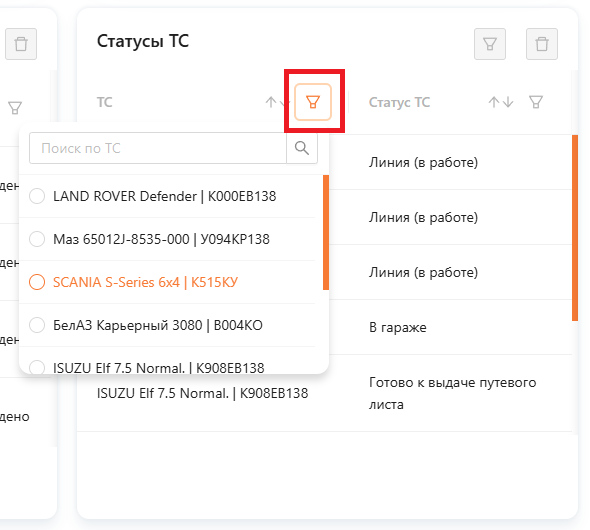This screenshot has width=590, height=530.
Task: Focus the Поиск по ТС search field
Action: click(x=158, y=148)
